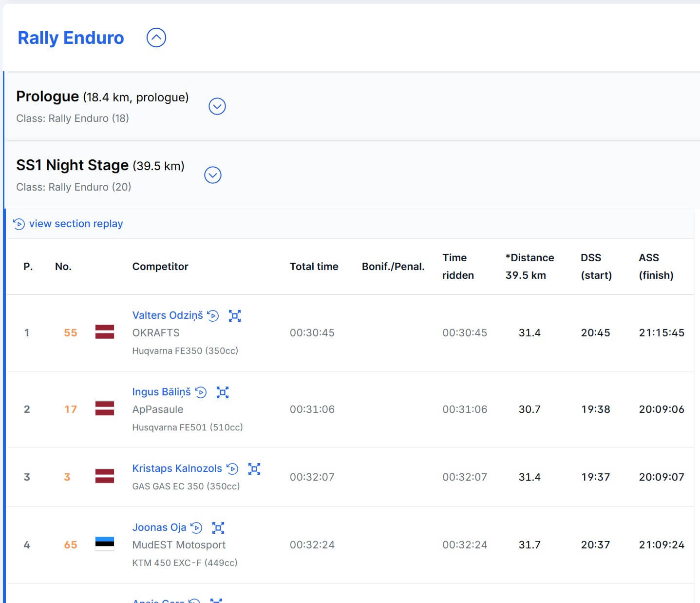Image resolution: width=700 pixels, height=603 pixels.
Task: Open competitor profile of Joonas Oja
Action: [159, 527]
